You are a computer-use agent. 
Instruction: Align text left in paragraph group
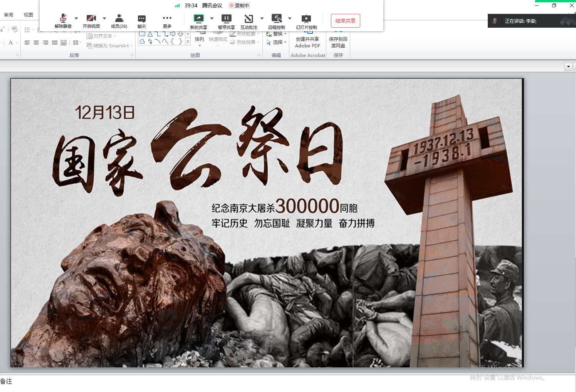pos(27,43)
